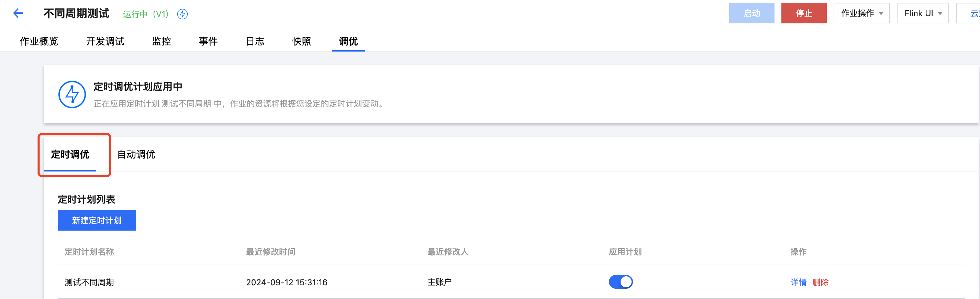980x299 pixels.
Task: Open the 日志 tab
Action: click(255, 41)
